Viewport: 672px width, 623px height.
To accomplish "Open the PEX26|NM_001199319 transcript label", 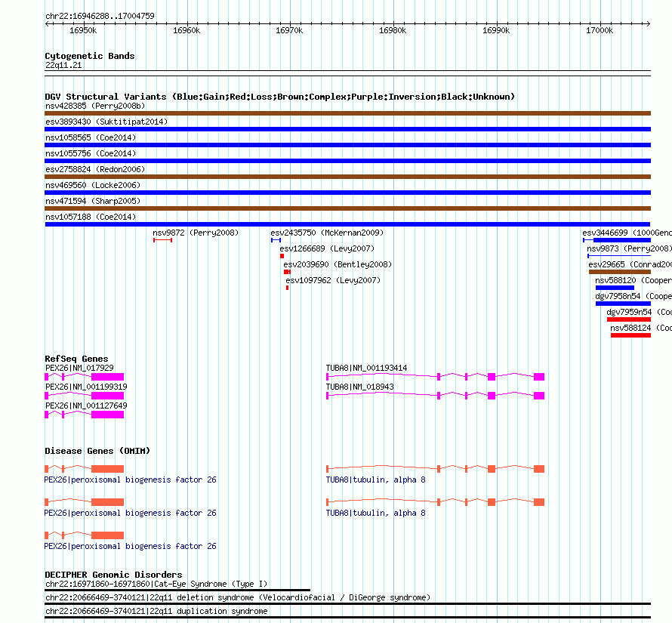I will pyautogui.click(x=86, y=387).
